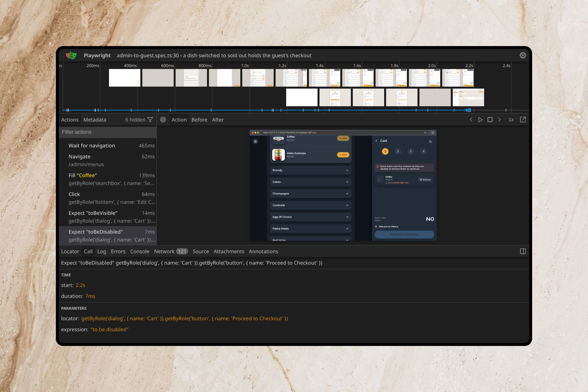
Task: Open the Source tab
Action: tap(200, 252)
